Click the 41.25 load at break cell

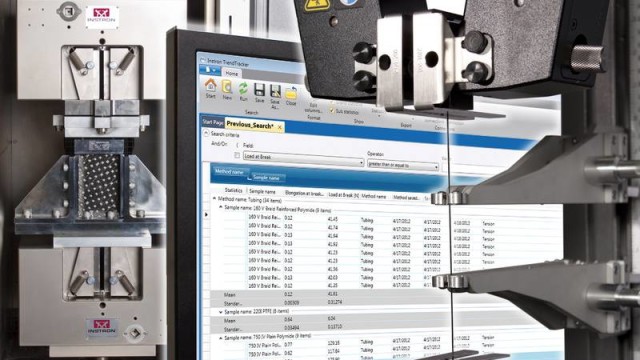coord(333,286)
